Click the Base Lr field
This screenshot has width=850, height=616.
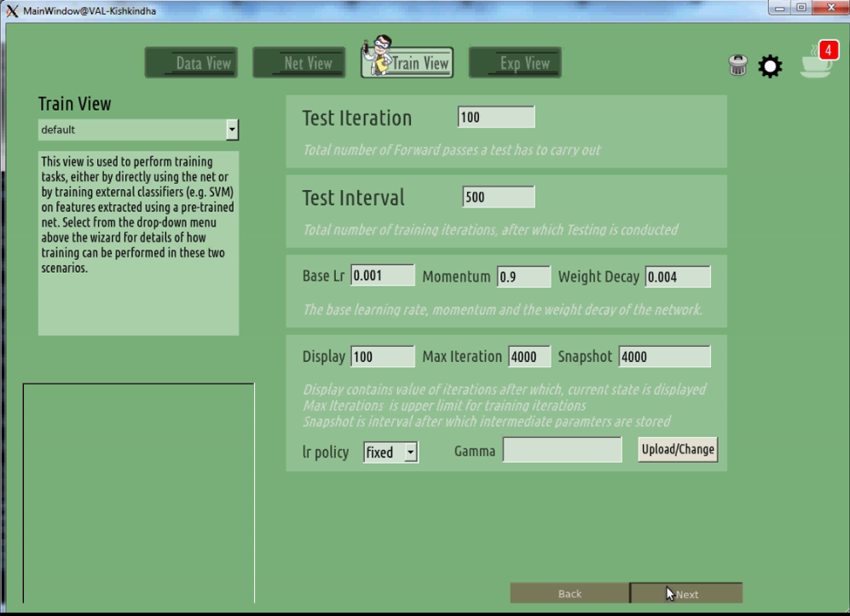click(383, 275)
